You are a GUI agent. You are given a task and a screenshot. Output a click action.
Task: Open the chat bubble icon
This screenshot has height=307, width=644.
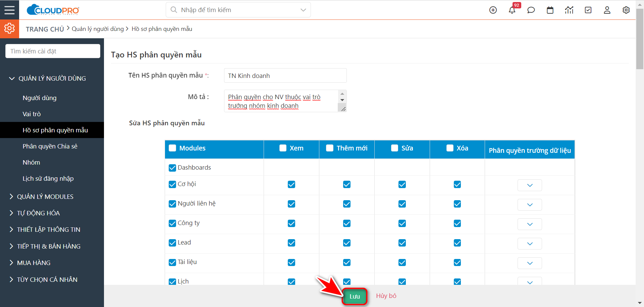[x=531, y=10]
